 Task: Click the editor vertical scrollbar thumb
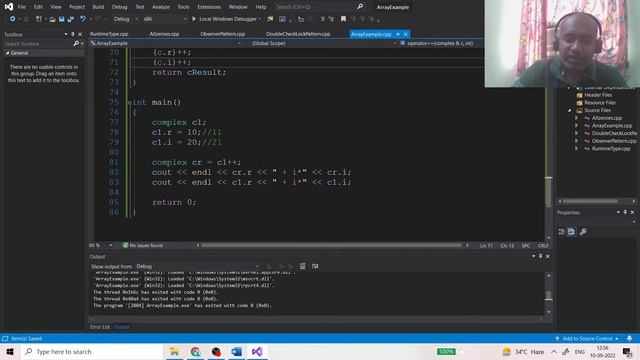click(549, 191)
